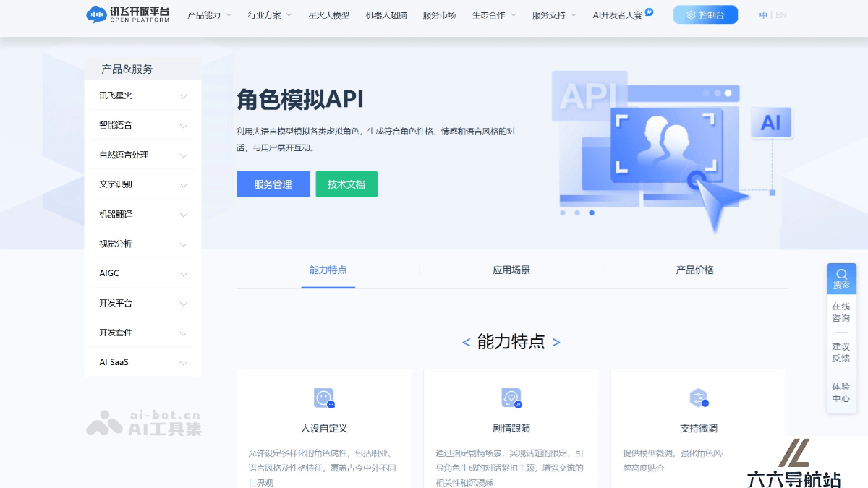
Task: Open 在线咨询 in floating sidebar
Action: click(841, 312)
